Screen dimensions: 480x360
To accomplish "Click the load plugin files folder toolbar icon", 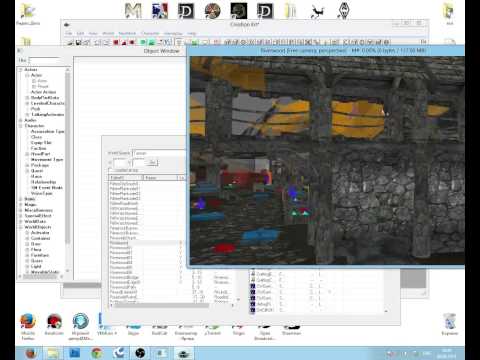I will tap(71, 42).
